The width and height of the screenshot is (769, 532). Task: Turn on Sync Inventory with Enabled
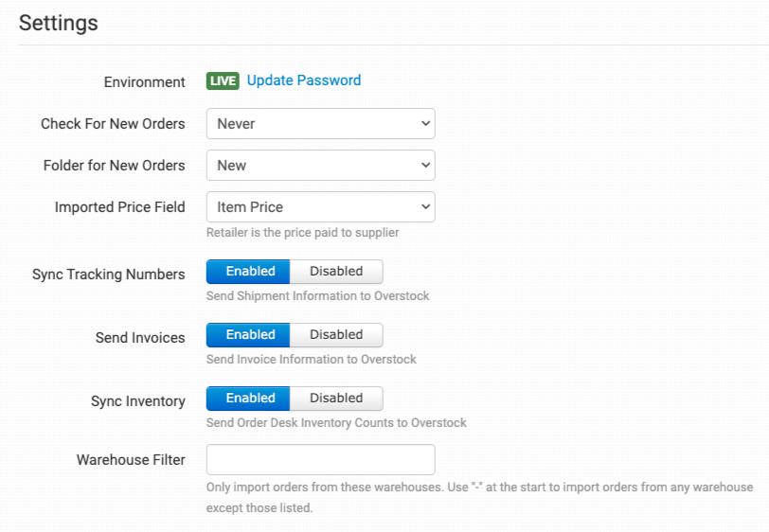[250, 399]
